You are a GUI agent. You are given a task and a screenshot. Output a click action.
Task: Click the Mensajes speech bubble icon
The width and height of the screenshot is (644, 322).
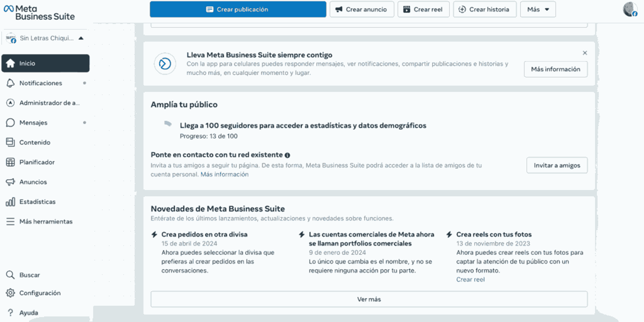(x=10, y=122)
